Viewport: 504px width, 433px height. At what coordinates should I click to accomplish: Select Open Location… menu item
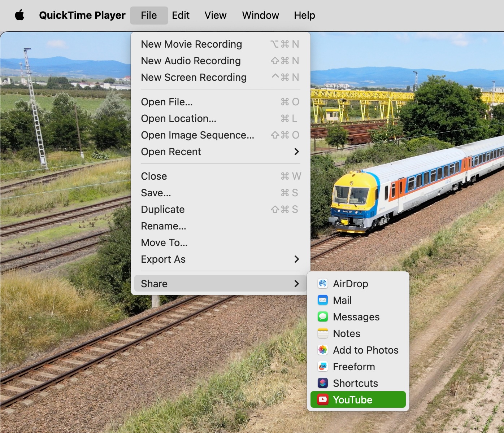coord(220,118)
